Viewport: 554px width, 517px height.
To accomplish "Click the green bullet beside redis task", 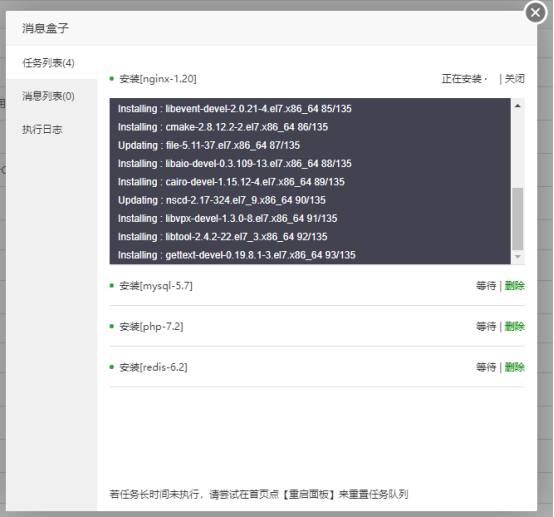I will click(x=112, y=368).
